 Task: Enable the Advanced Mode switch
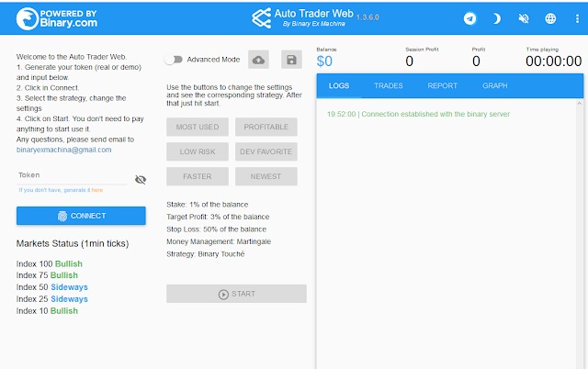click(174, 59)
